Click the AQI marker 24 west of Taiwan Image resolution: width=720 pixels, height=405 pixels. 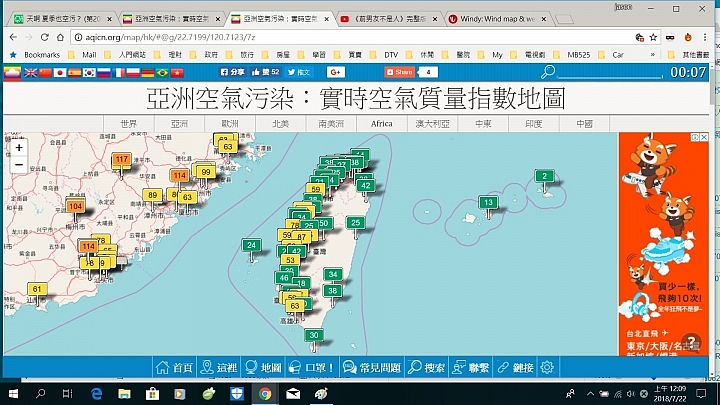click(x=251, y=245)
